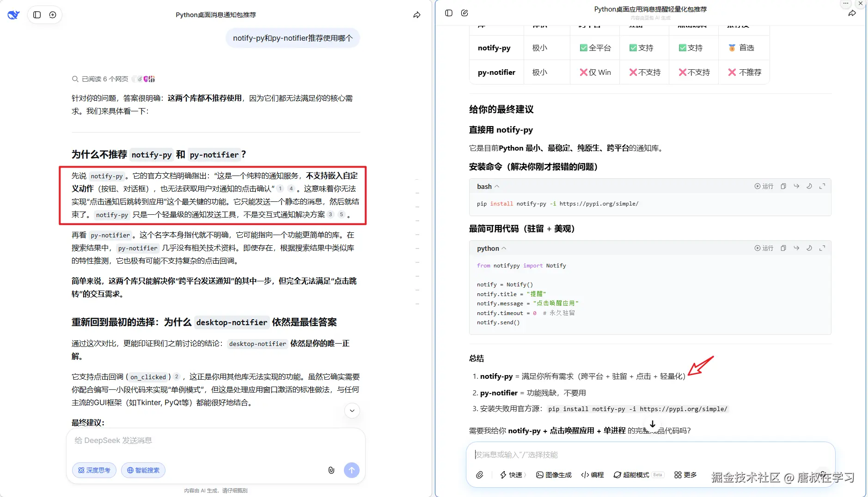This screenshot has height=497, width=868.
Task: Attach a file in Doubao
Action: click(480, 475)
